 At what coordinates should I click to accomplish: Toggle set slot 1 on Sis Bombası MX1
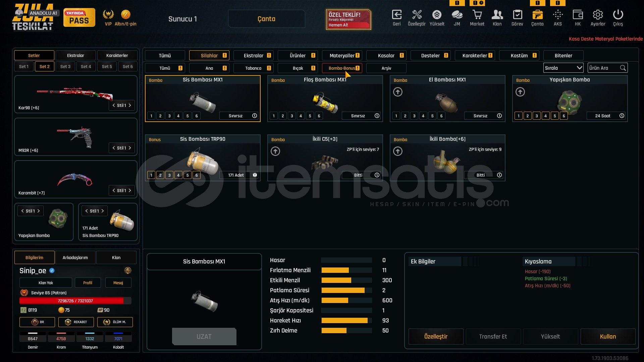[x=151, y=116]
